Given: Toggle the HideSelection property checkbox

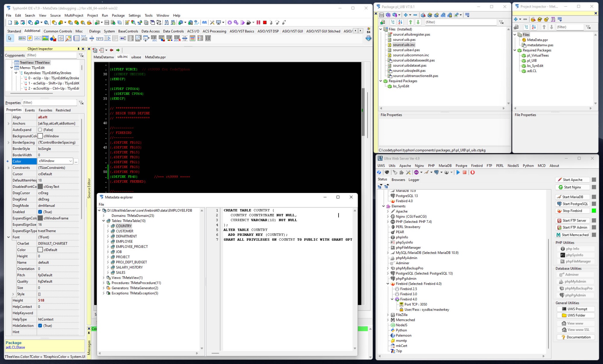Looking at the screenshot, I should (40, 326).
